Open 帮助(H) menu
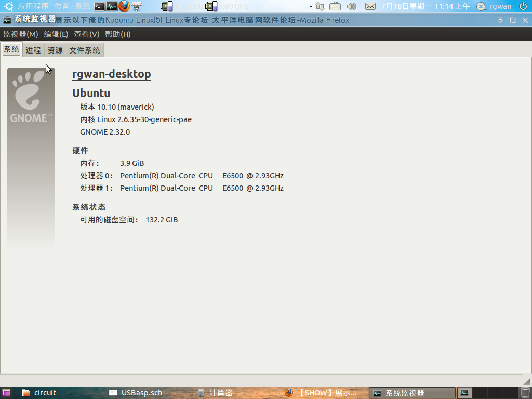 click(118, 34)
